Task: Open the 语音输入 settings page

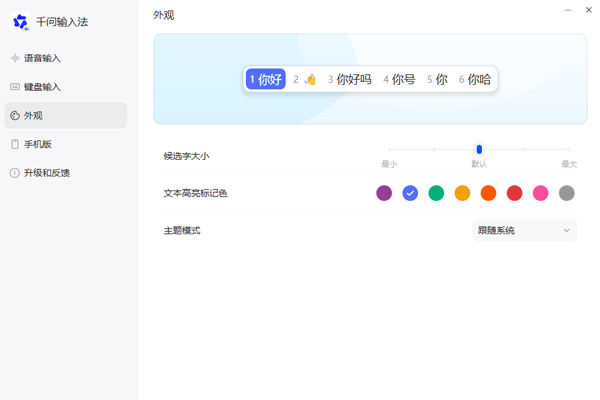Action: (x=66, y=58)
